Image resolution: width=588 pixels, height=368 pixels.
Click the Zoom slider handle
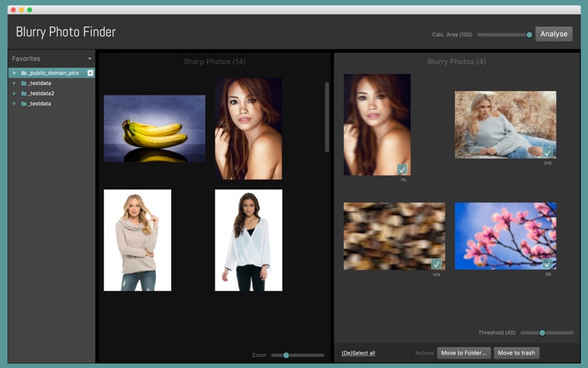(x=286, y=355)
